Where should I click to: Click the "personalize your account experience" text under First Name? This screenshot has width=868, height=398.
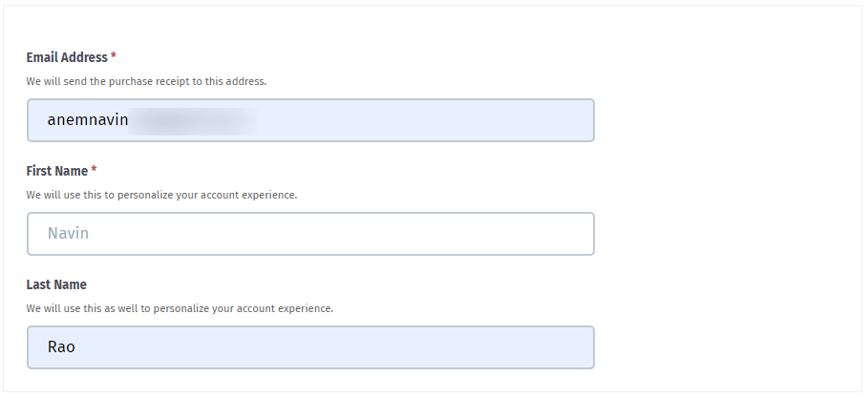(x=207, y=195)
